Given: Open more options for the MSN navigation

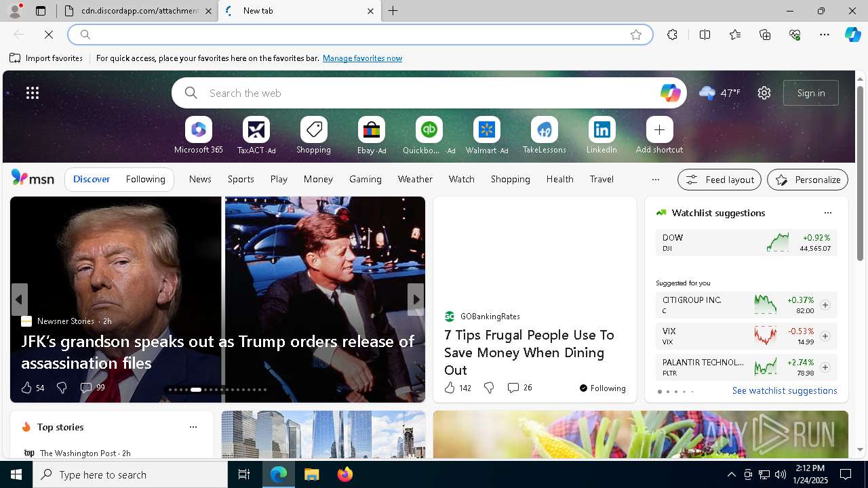Looking at the screenshot, I should pos(655,180).
